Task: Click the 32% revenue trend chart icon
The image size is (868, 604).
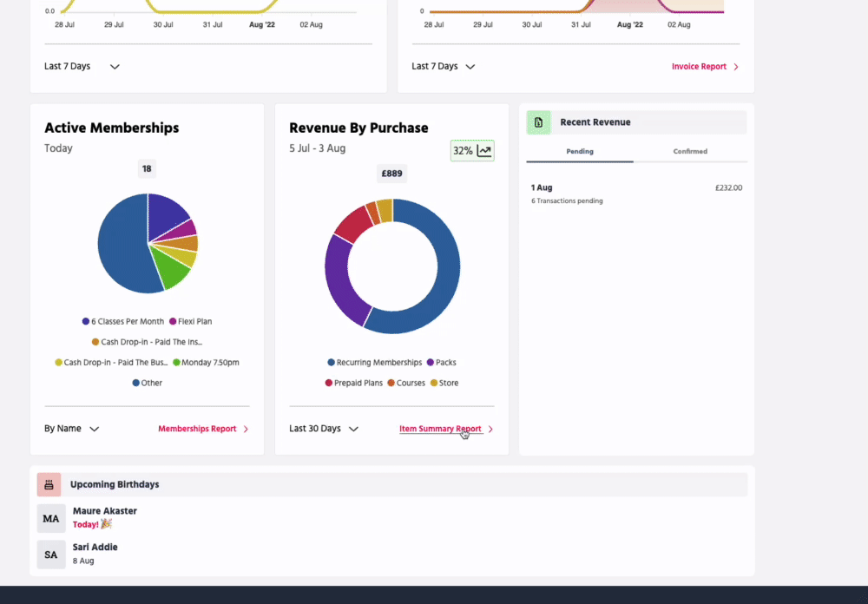Action: (x=484, y=151)
